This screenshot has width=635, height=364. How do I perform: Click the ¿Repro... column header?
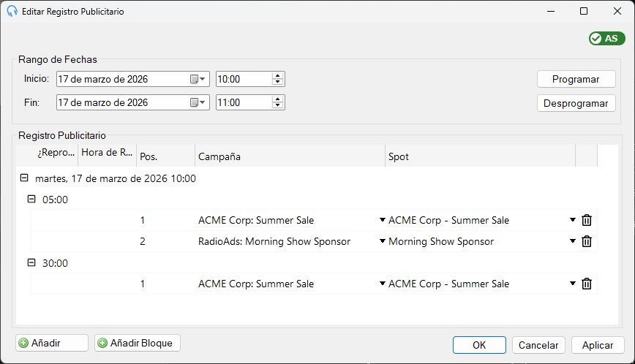56,156
